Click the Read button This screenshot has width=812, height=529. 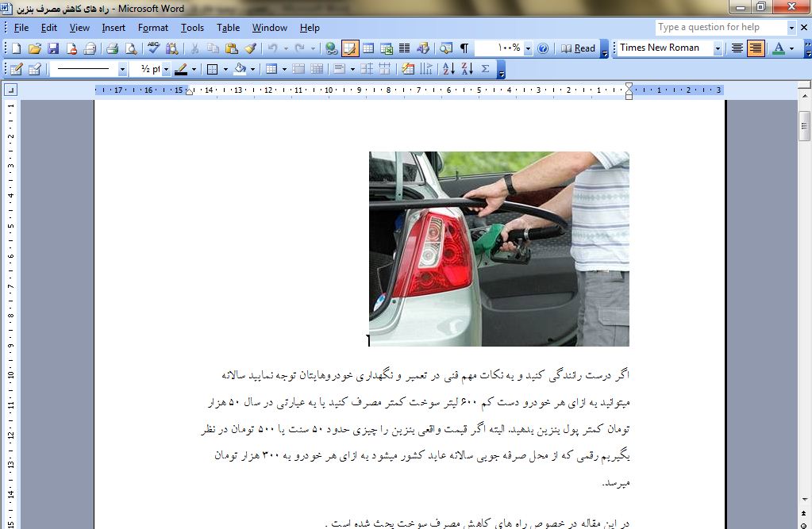pos(579,48)
